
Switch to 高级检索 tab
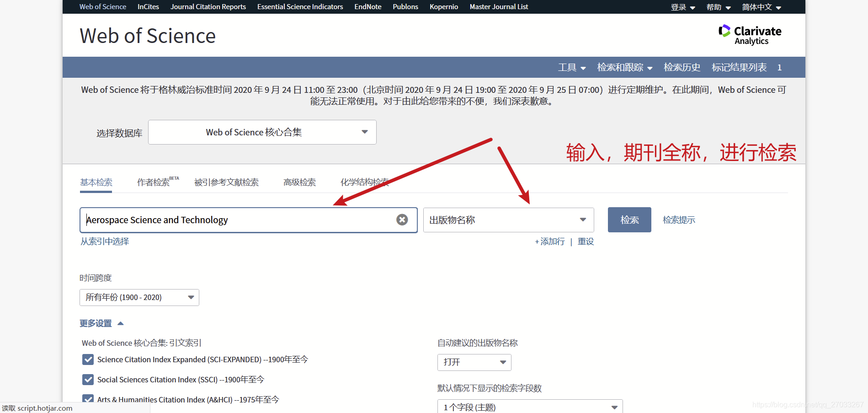(x=300, y=182)
